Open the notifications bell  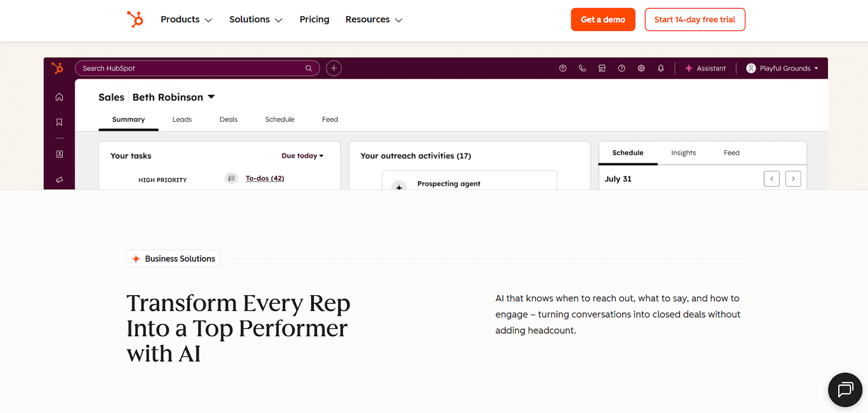(x=661, y=68)
